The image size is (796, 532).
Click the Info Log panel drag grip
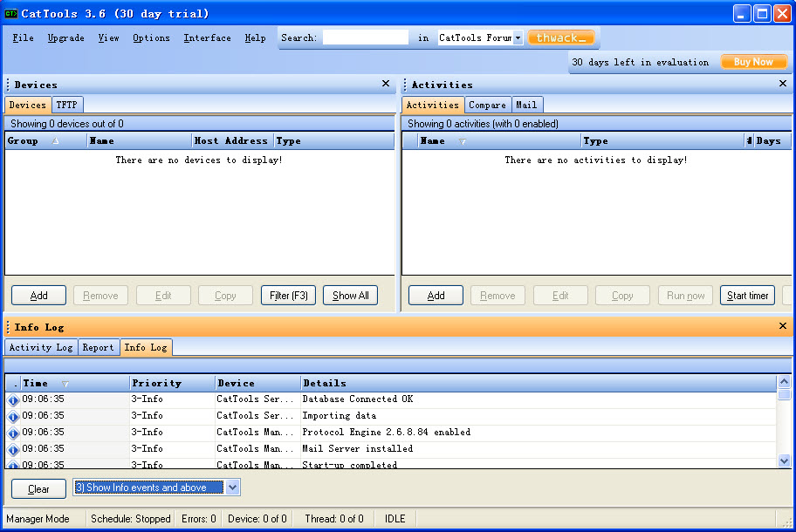[8, 327]
